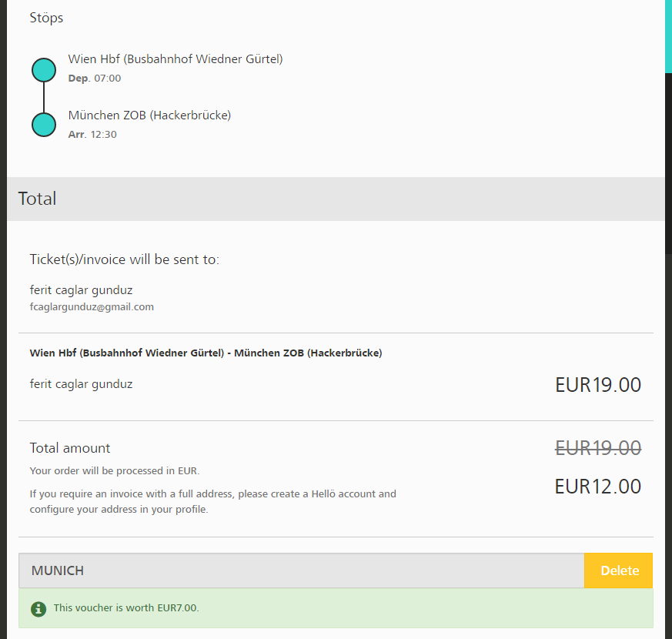
Task: Click the Dep. 07:00 departure time
Action: coord(95,79)
